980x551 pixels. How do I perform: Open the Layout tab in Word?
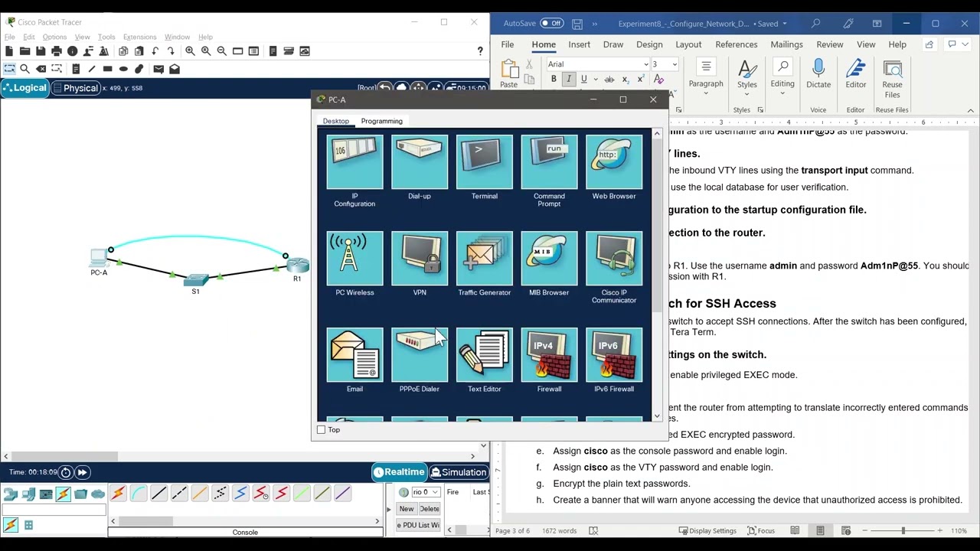(688, 44)
